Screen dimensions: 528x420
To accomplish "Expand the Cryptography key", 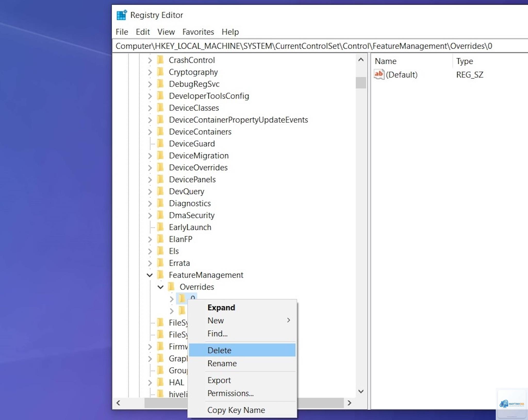I will click(150, 72).
